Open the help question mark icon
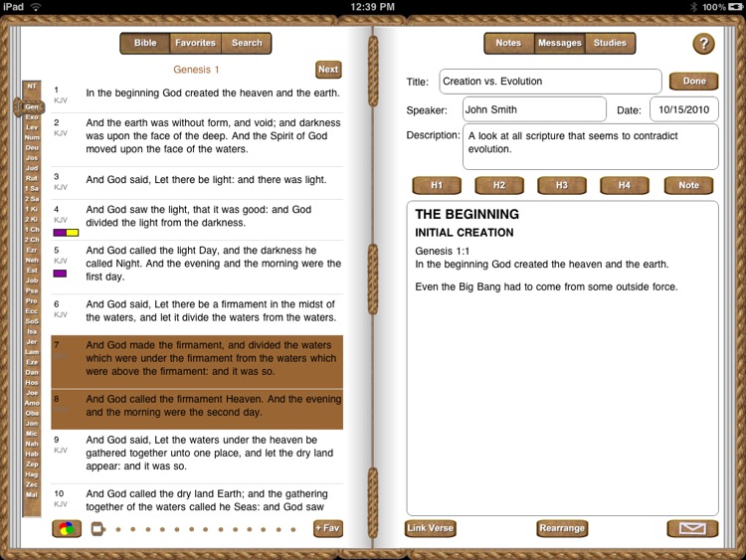This screenshot has height=560, width=746. [x=703, y=44]
